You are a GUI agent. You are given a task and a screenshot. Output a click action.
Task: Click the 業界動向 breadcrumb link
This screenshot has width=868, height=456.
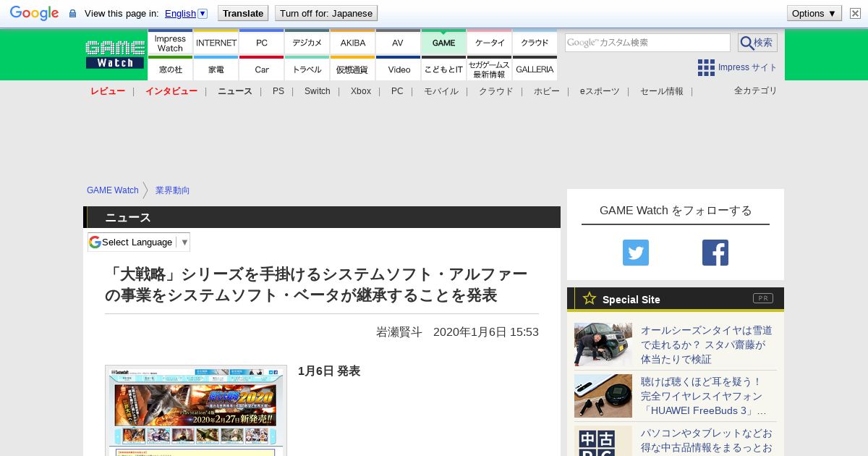pos(173,190)
